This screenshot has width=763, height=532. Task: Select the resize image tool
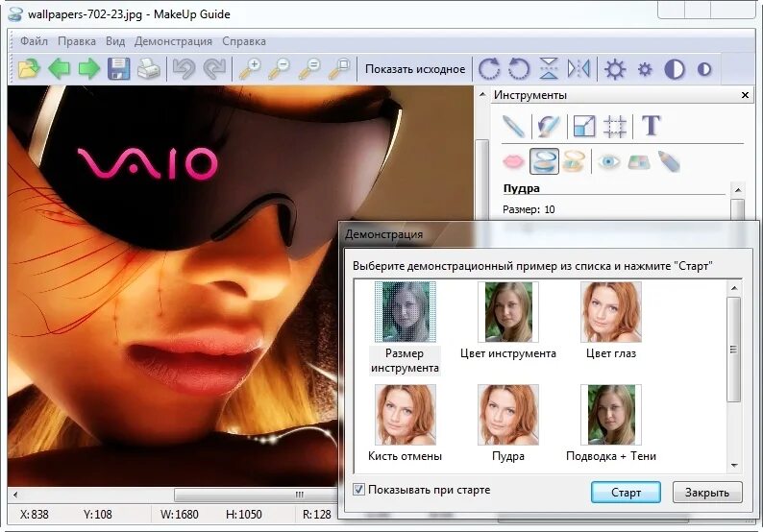[x=584, y=126]
